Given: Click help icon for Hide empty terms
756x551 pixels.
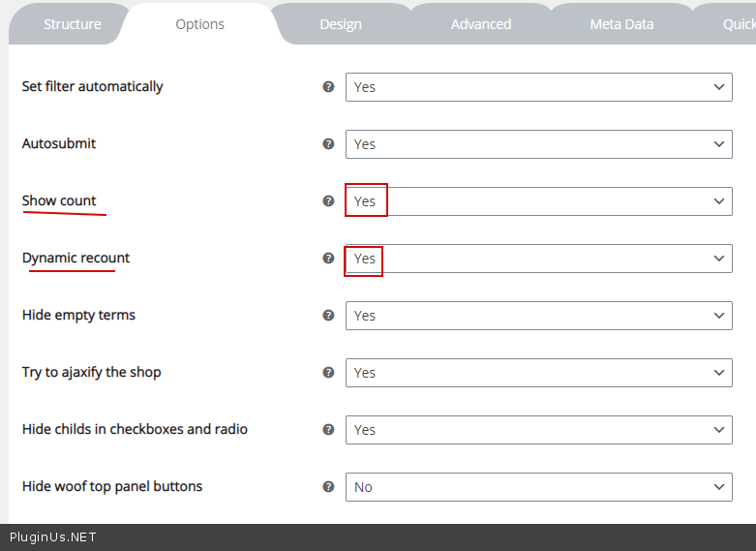Looking at the screenshot, I should click(328, 315).
